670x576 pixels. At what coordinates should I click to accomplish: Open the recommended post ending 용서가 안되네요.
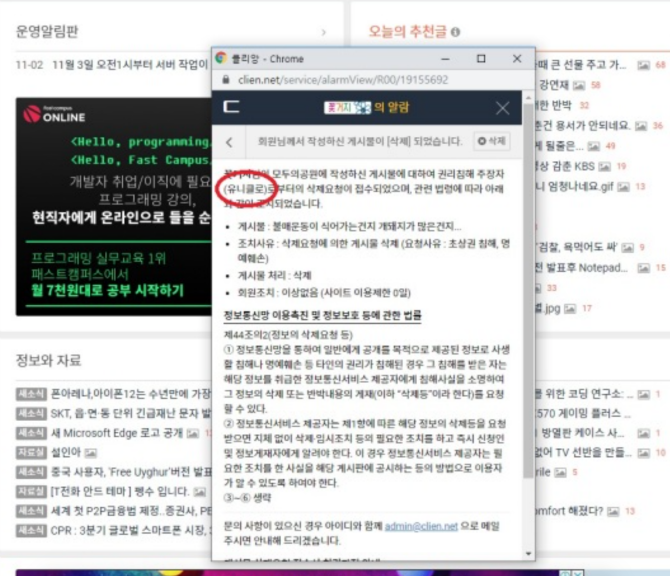583,125
